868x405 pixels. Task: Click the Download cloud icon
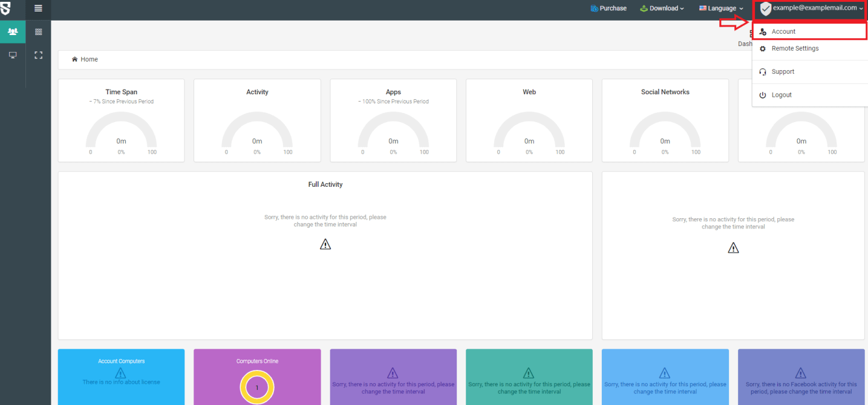[x=644, y=8]
